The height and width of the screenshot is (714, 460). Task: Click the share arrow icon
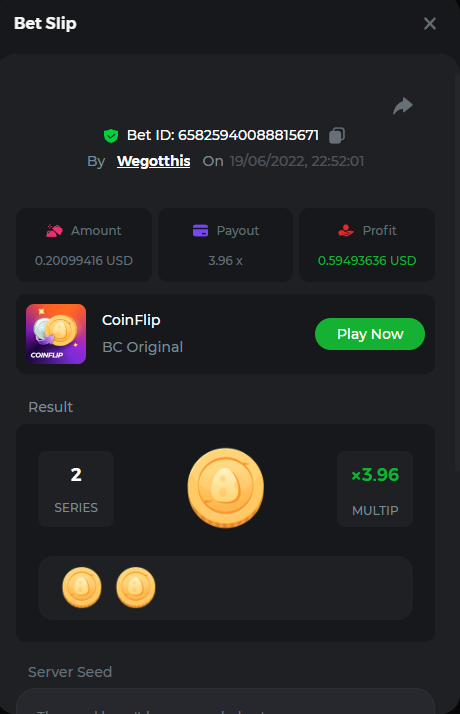(x=403, y=106)
